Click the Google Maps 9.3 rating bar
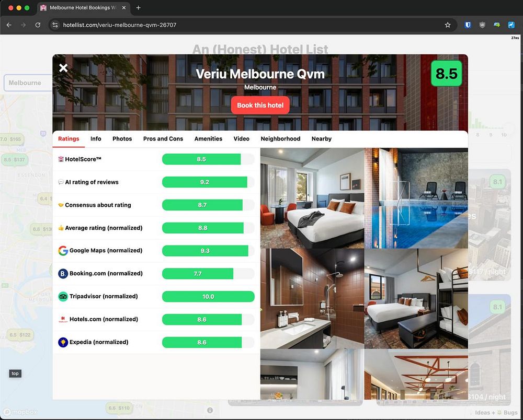523x420 pixels. pyautogui.click(x=208, y=250)
